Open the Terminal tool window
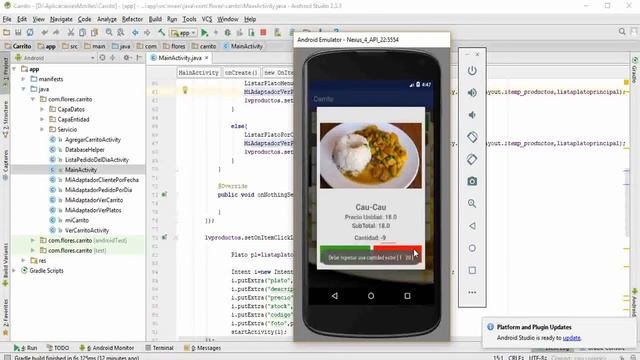The width and height of the screenshot is (640, 360). point(160,348)
